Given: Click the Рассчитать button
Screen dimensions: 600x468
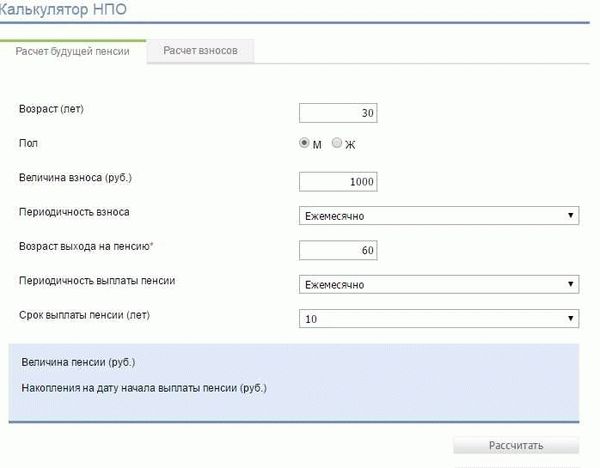Looking at the screenshot, I should (x=516, y=445).
